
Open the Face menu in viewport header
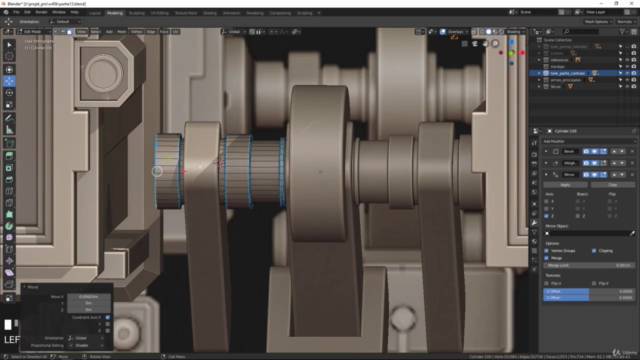tap(164, 31)
